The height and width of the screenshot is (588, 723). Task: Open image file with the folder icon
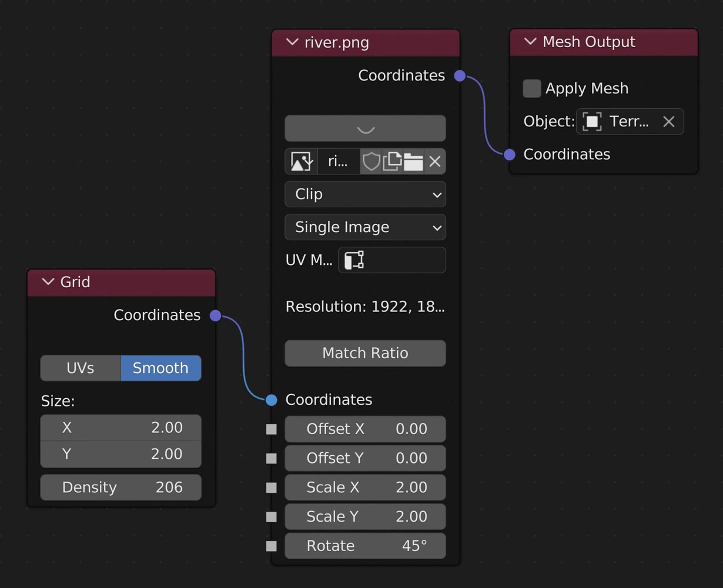click(x=413, y=162)
